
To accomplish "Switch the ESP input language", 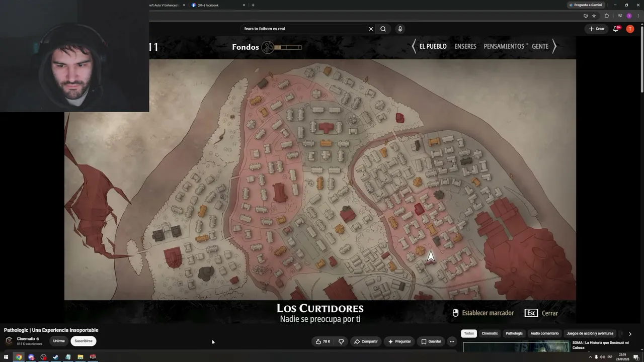I will point(610,357).
